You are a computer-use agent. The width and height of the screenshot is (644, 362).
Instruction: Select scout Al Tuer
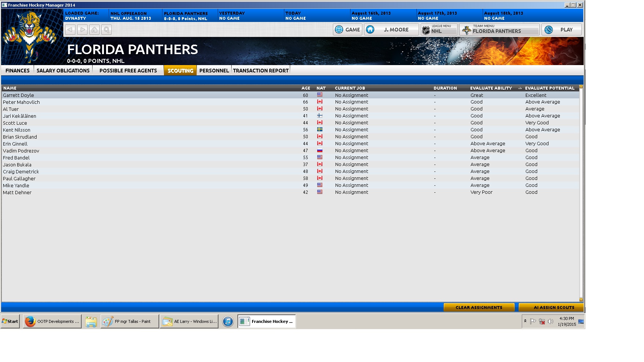(11, 109)
